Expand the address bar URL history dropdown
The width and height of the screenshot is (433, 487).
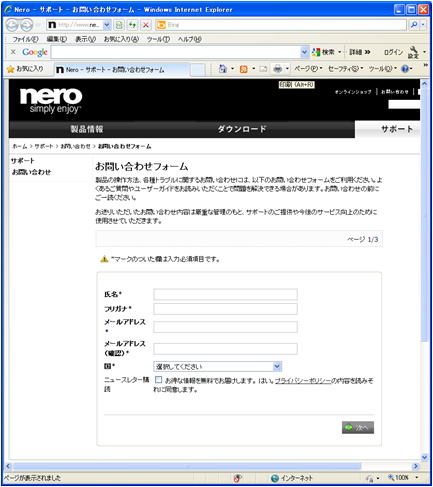click(106, 25)
